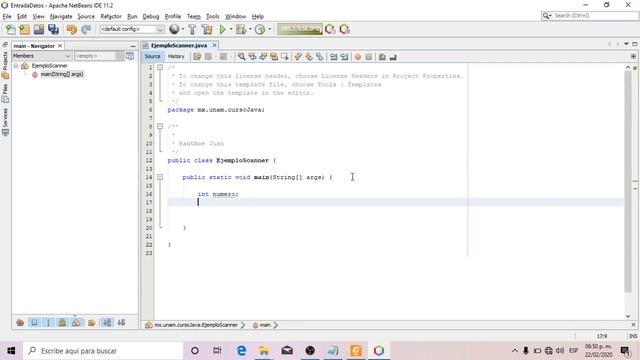Toggle Show Inherited Members in Navigator

point(20,322)
